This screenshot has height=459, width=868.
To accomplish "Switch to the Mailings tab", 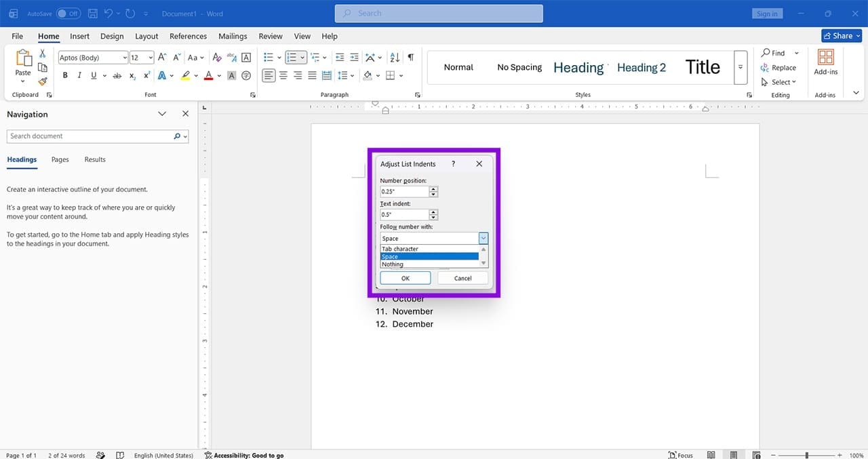I will [x=233, y=36].
